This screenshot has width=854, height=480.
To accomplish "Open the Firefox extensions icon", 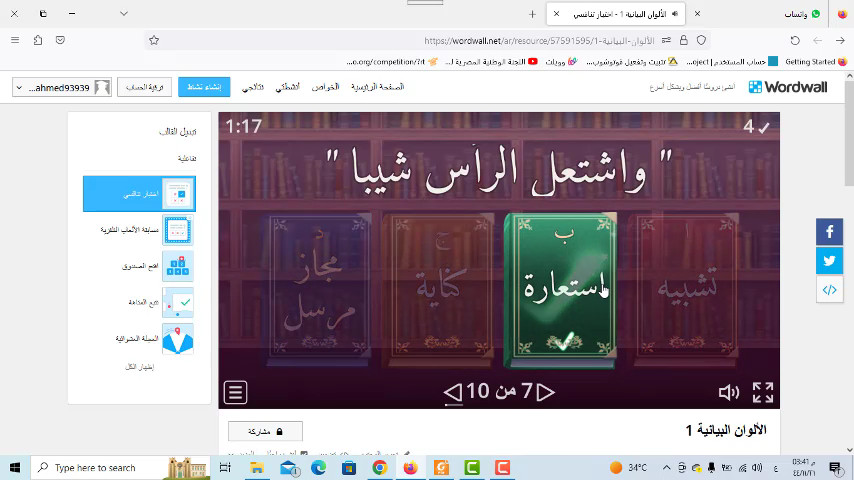I will 38,40.
